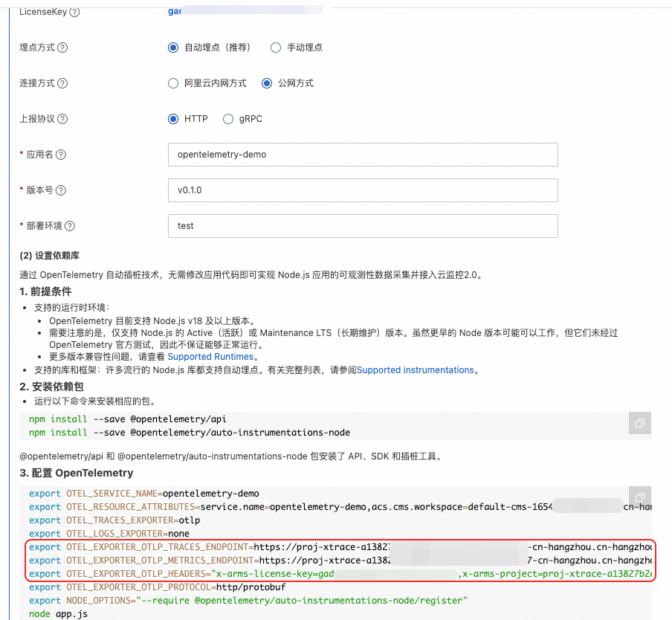672x620 pixels.
Task: Click the auto-instrumentations-node install line
Action: pyautogui.click(x=190, y=433)
